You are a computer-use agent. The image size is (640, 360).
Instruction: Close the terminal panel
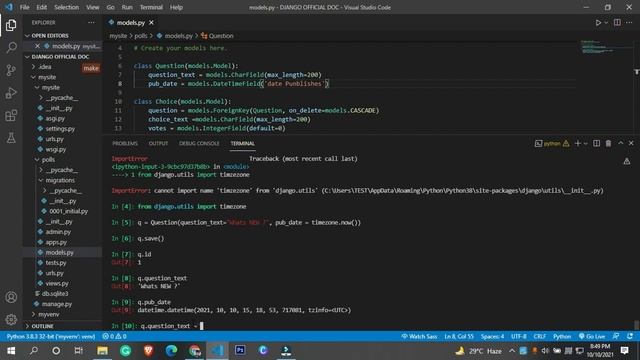[631, 143]
